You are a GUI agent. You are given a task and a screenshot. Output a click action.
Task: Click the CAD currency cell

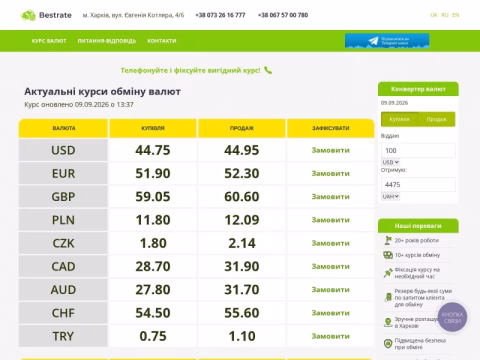click(63, 267)
